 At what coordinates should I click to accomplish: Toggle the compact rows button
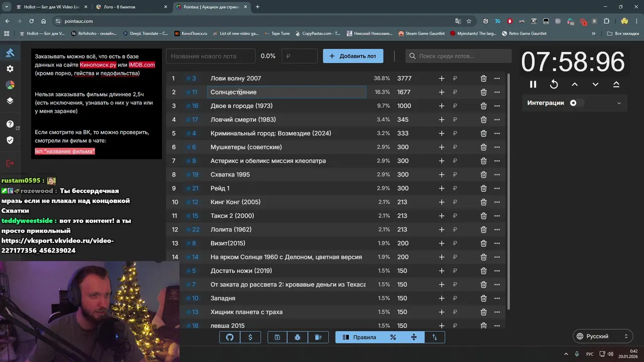tap(414, 337)
